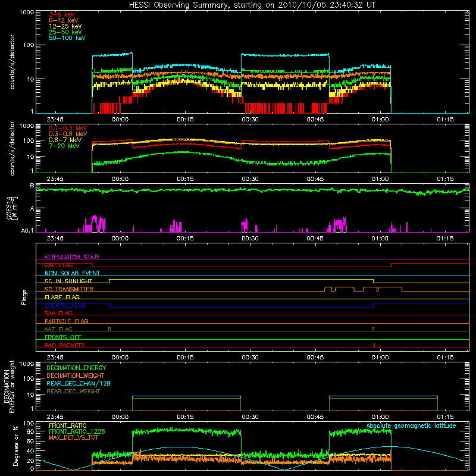Click the Absolute geomagnetic latitude label
Viewport: 476px width, 476px height.
coord(411,425)
